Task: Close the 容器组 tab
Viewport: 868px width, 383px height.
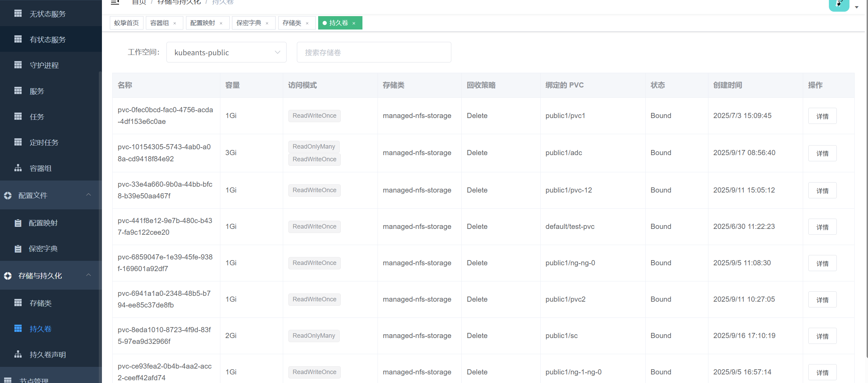Action: click(x=175, y=23)
